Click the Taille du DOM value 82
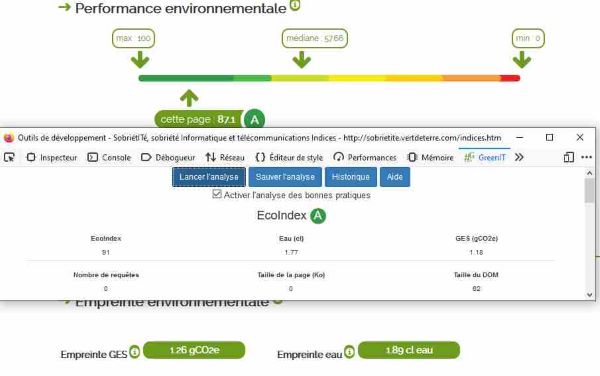 (x=476, y=289)
